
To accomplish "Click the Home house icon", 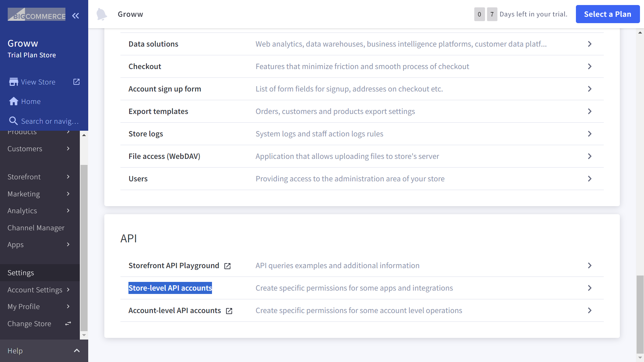I will pyautogui.click(x=14, y=101).
